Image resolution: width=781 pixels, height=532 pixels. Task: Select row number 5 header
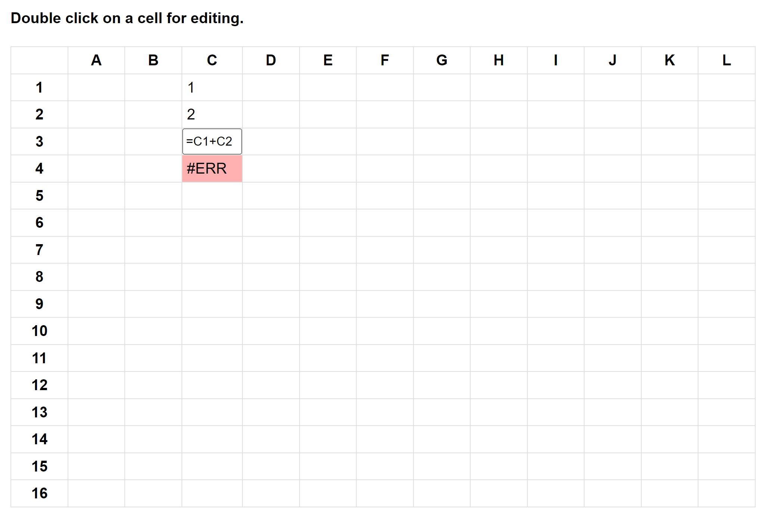39,195
